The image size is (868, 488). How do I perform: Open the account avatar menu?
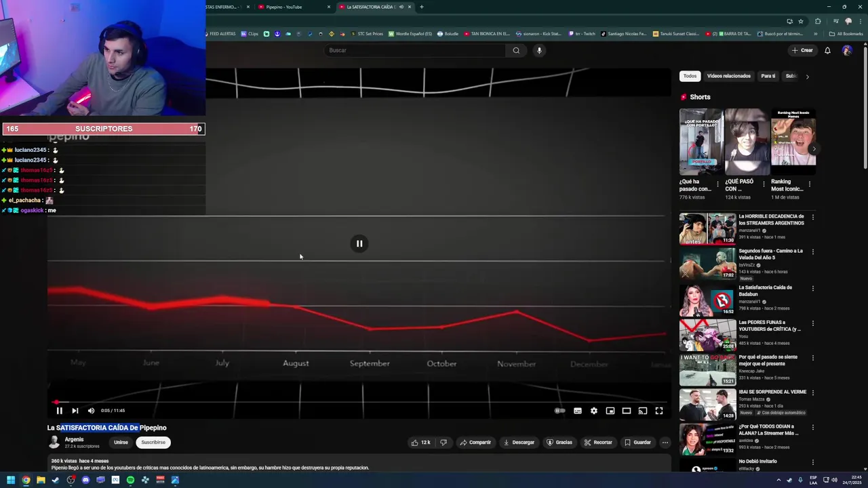point(847,50)
